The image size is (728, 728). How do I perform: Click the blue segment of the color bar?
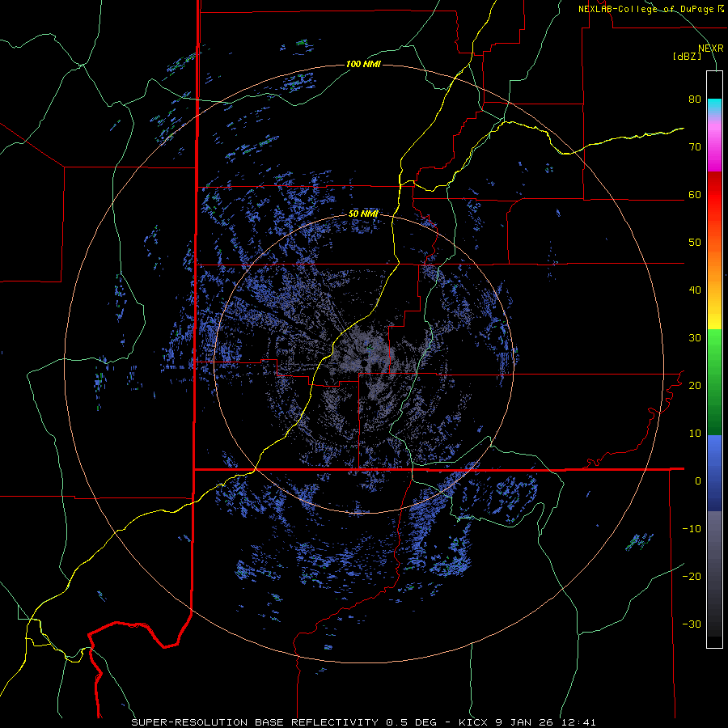(x=714, y=472)
